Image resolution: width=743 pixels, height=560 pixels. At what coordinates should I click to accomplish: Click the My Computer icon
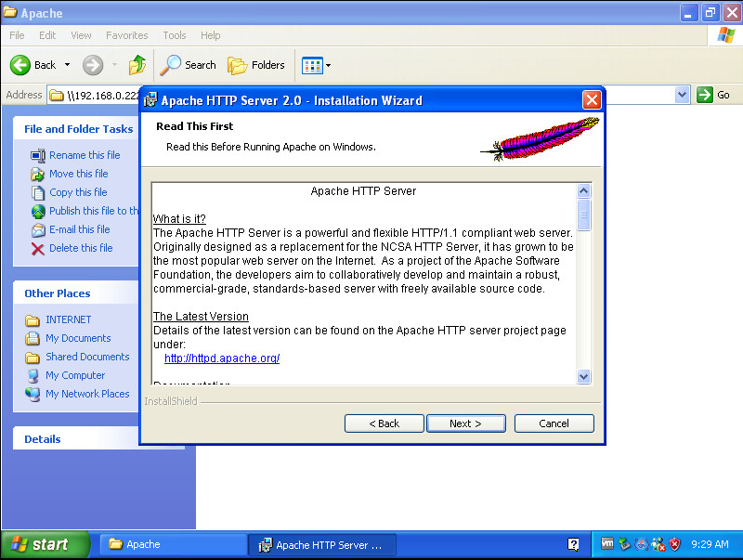pos(33,376)
